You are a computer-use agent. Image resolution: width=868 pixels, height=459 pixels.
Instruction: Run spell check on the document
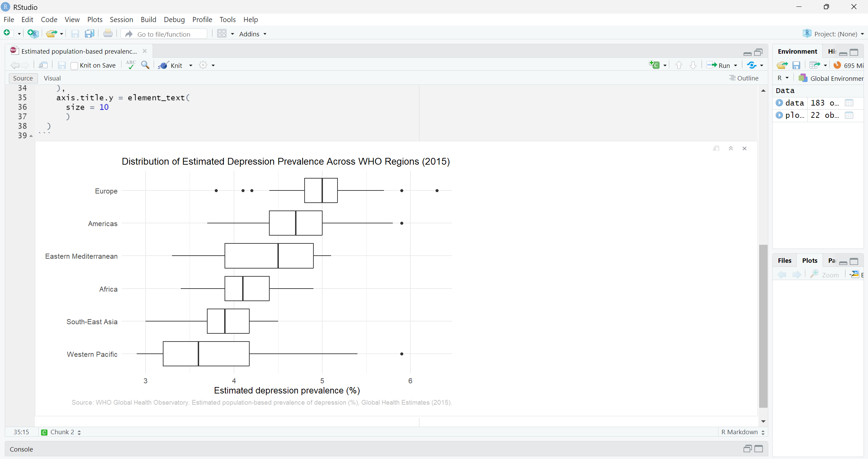[131, 65]
